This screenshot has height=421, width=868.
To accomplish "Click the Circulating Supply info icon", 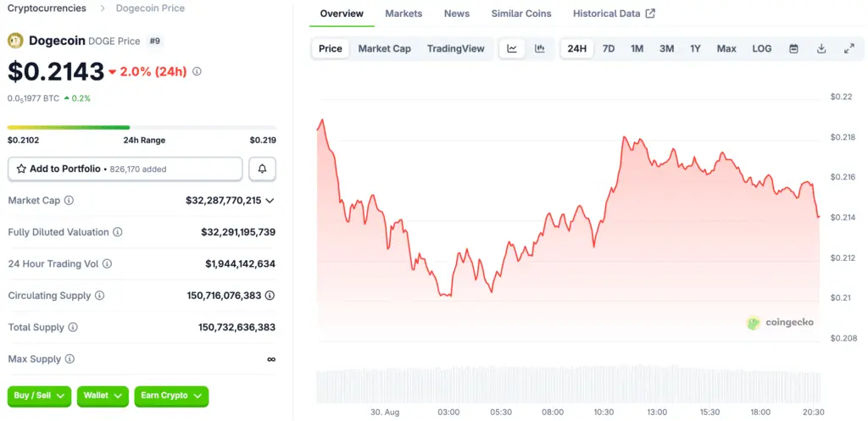I will tap(99, 296).
